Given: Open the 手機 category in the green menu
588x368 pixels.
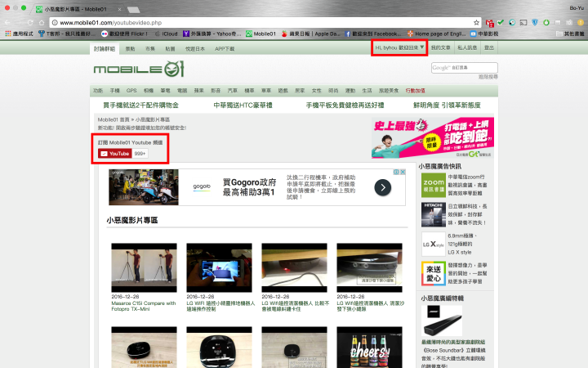Looking at the screenshot, I should [115, 91].
